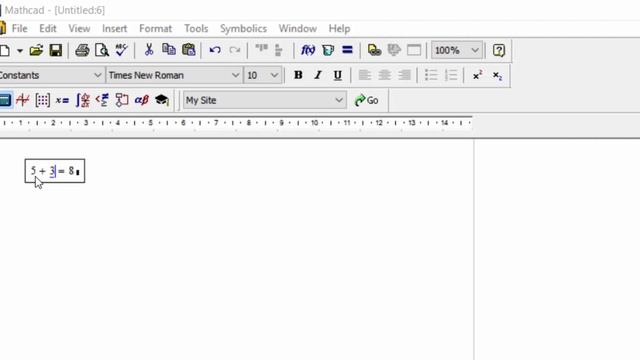Open the Format menu
640x360 pixels.
[x=156, y=29]
